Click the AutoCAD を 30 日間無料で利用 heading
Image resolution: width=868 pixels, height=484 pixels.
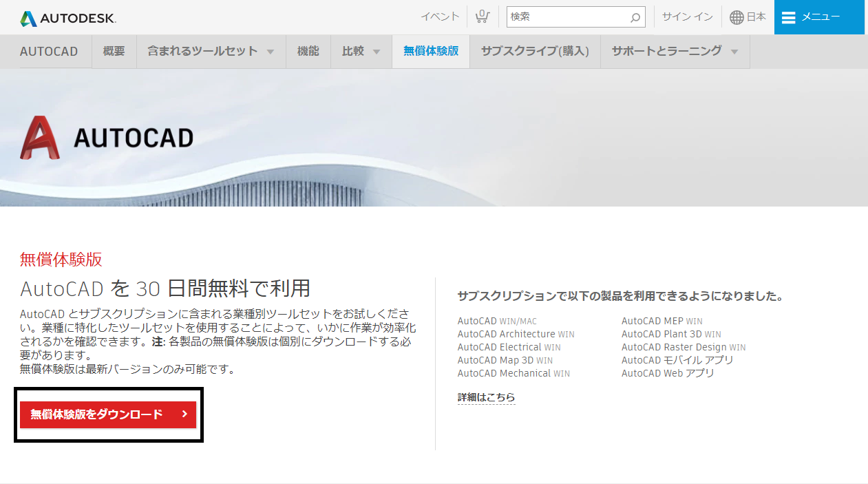[x=165, y=288]
